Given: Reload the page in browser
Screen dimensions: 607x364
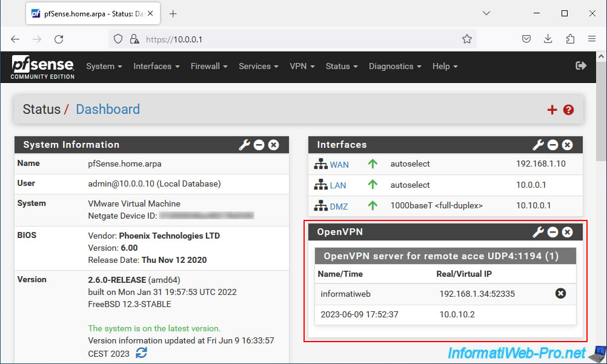Looking at the screenshot, I should pyautogui.click(x=59, y=39).
